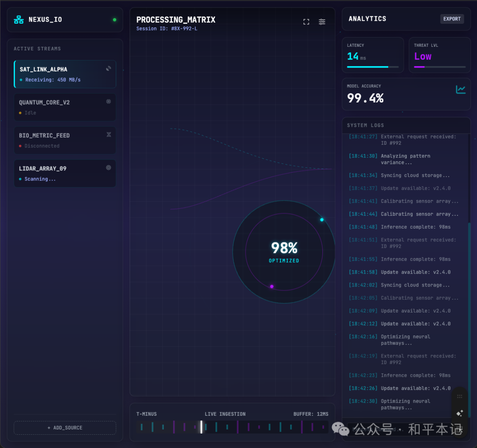Click the 18:42:02 Syncing cloud storage log
The image size is (477, 448).
(x=399, y=285)
